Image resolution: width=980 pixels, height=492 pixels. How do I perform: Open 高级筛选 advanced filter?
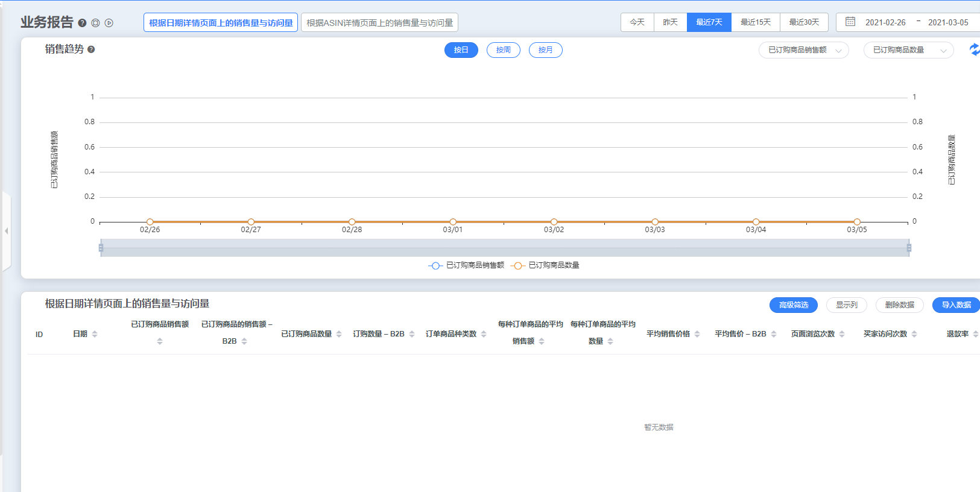pyautogui.click(x=794, y=305)
